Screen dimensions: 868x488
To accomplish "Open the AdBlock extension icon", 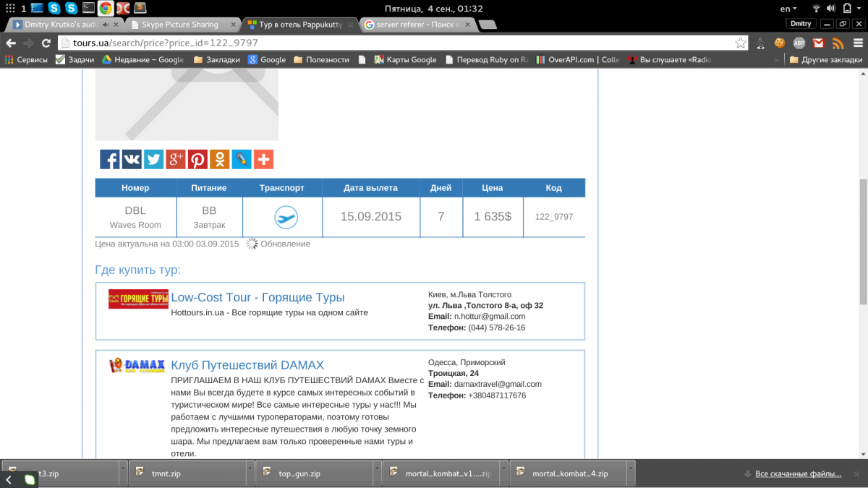I will click(799, 43).
